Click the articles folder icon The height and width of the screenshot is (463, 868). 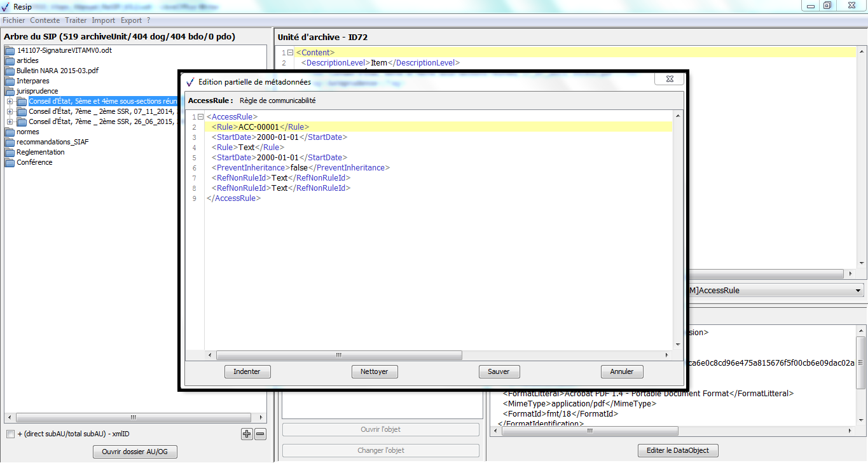coord(10,61)
